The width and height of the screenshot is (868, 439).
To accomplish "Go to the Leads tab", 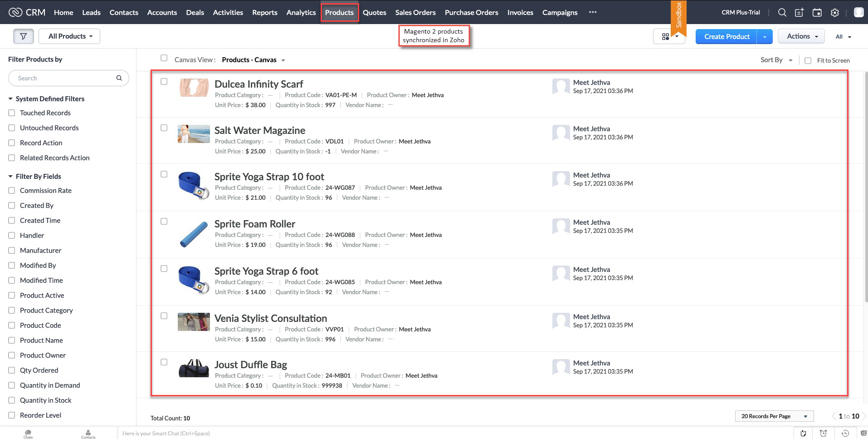I will pyautogui.click(x=91, y=12).
